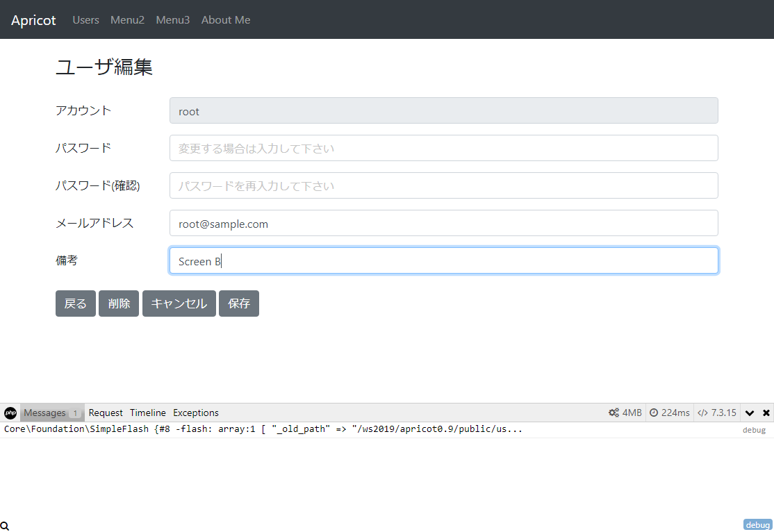Viewport: 774px width, 532px height.
Task: Focus the メールアドレス email input field
Action: click(x=443, y=224)
